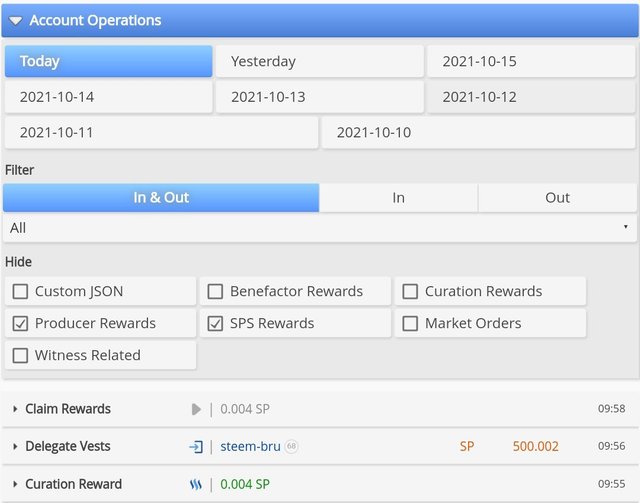The image size is (640, 503).
Task: Select the Today date tab
Action: tap(109, 61)
